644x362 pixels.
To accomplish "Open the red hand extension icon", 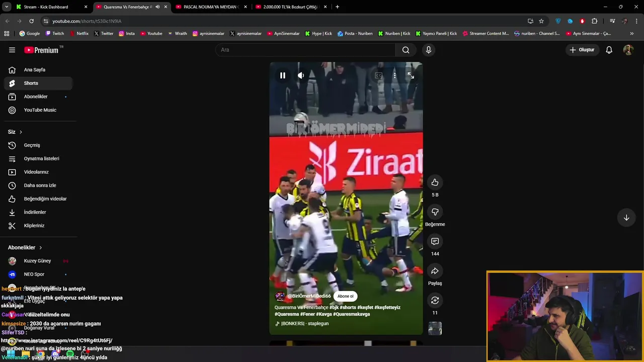I will (x=582, y=21).
